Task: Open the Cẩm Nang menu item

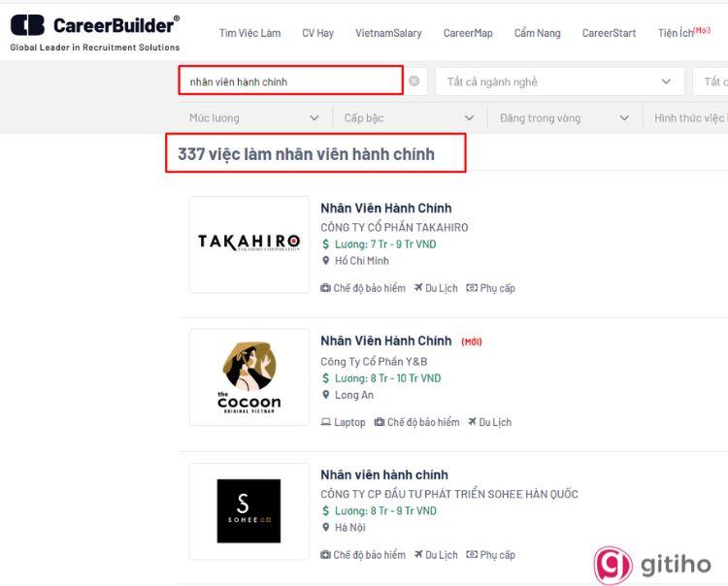Action: (x=537, y=33)
